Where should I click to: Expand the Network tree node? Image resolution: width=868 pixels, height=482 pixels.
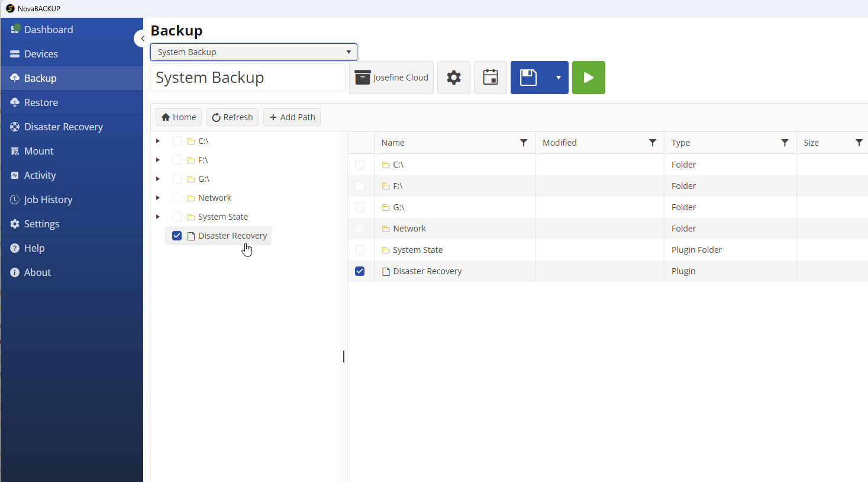tap(158, 198)
